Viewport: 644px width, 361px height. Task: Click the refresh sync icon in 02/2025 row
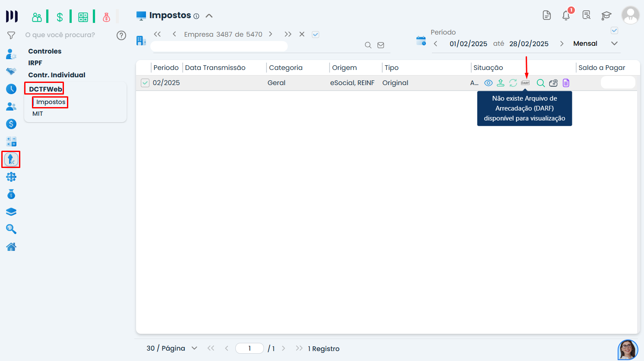click(x=513, y=83)
